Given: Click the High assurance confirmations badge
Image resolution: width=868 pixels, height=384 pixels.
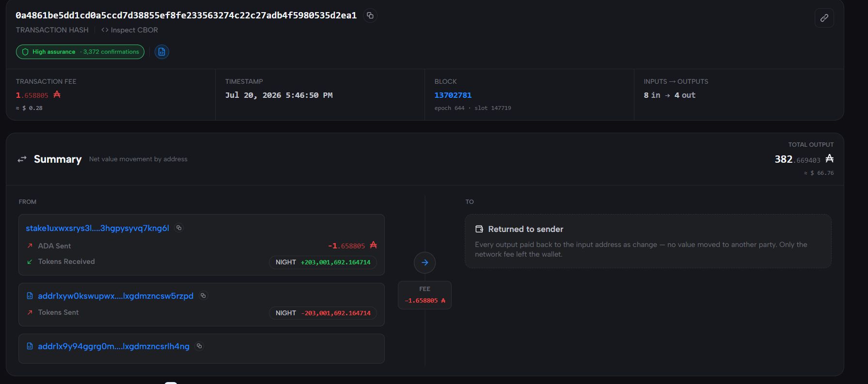Looking at the screenshot, I should [x=80, y=52].
